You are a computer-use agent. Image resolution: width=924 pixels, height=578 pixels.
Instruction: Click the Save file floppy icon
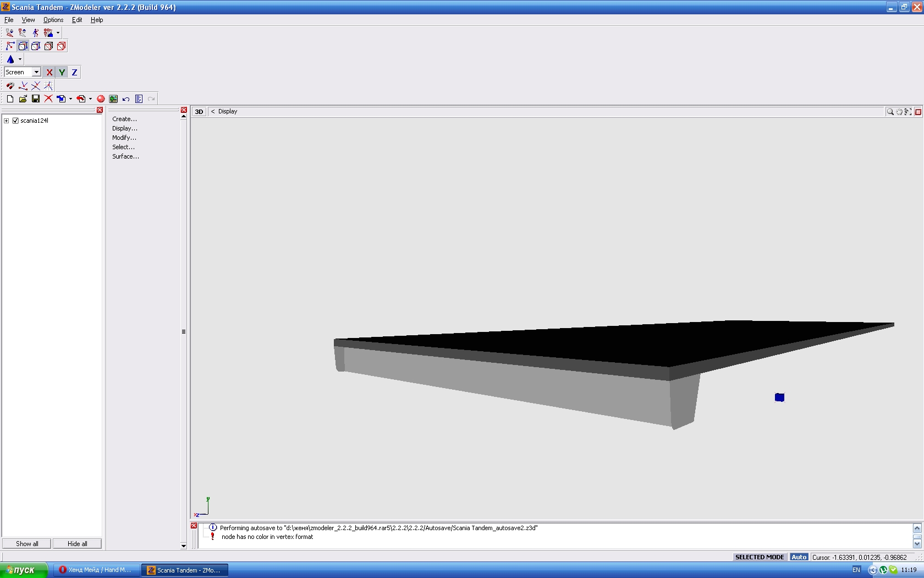pos(36,99)
